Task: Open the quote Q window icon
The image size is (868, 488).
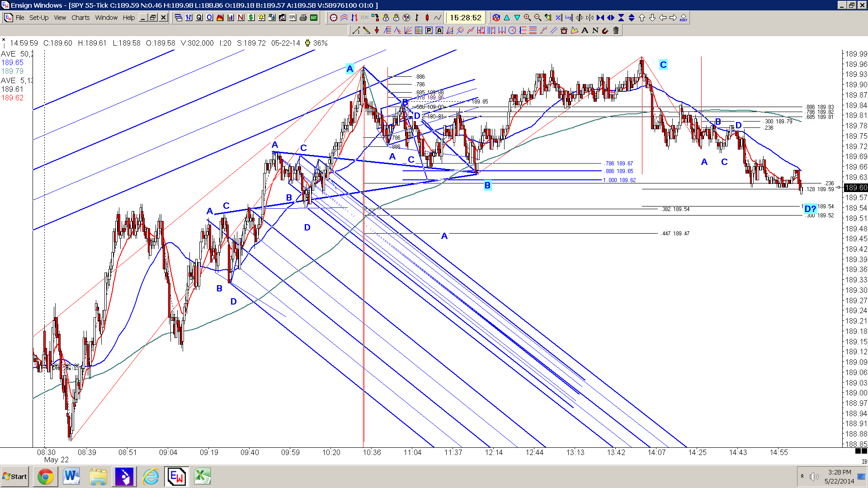Action: click(x=199, y=18)
